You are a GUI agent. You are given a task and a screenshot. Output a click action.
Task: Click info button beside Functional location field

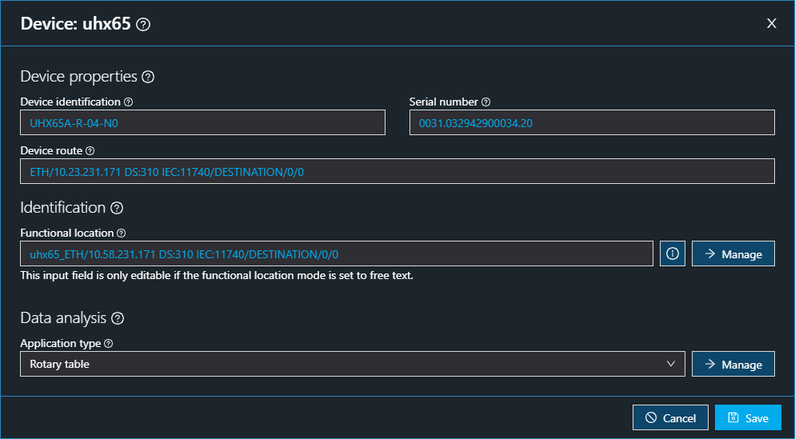[672, 254]
